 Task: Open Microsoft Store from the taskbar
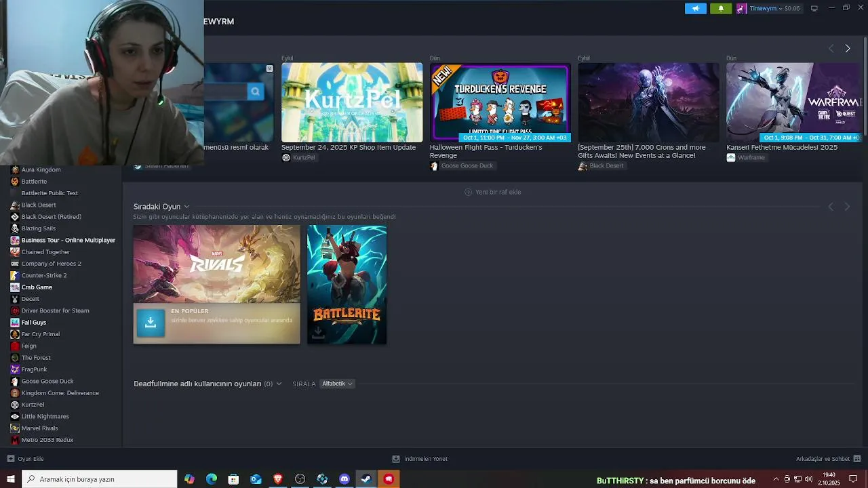pyautogui.click(x=233, y=479)
